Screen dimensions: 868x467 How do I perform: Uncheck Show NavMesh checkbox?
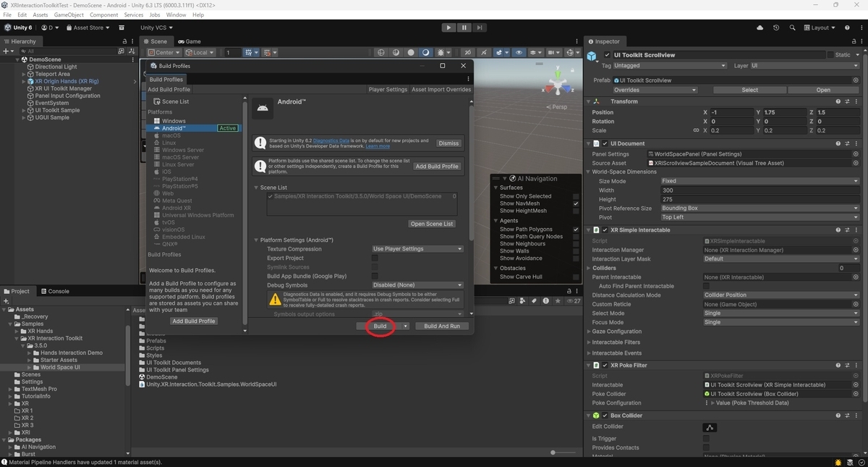(576, 203)
